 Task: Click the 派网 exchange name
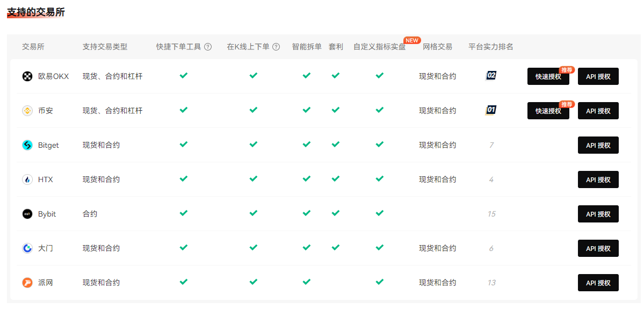[46, 283]
